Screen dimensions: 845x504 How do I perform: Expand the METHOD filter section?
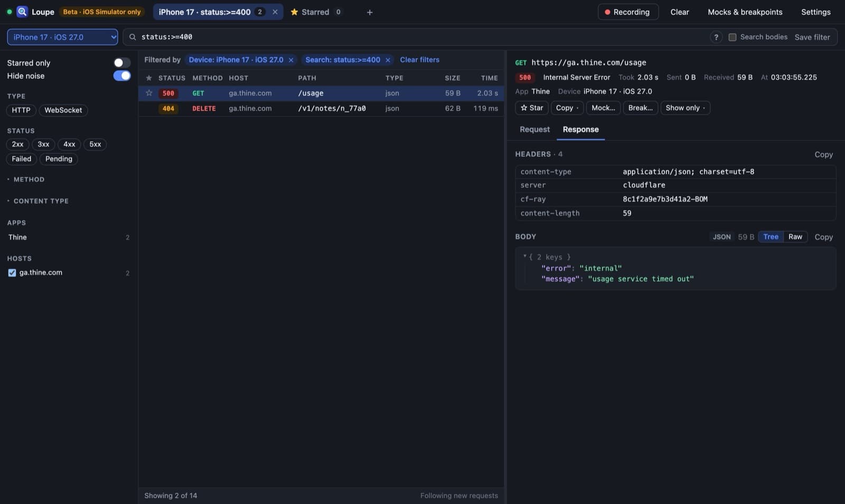pos(26,179)
